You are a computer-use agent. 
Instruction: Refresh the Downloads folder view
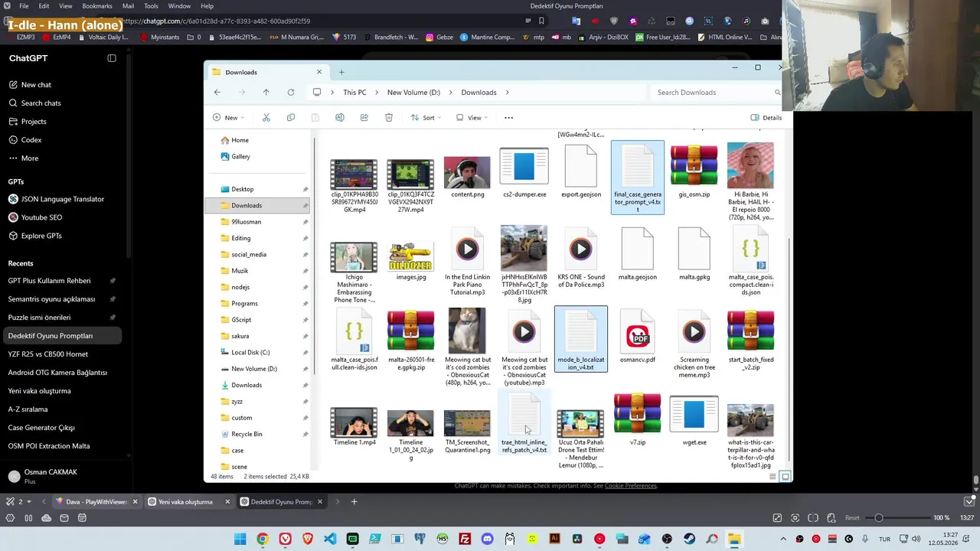[291, 92]
